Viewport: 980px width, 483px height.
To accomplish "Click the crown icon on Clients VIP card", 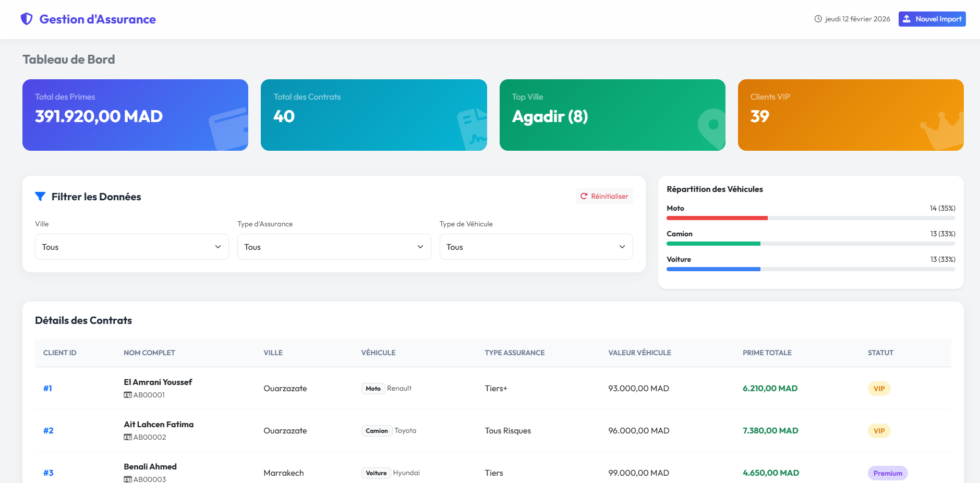I will coord(942,130).
